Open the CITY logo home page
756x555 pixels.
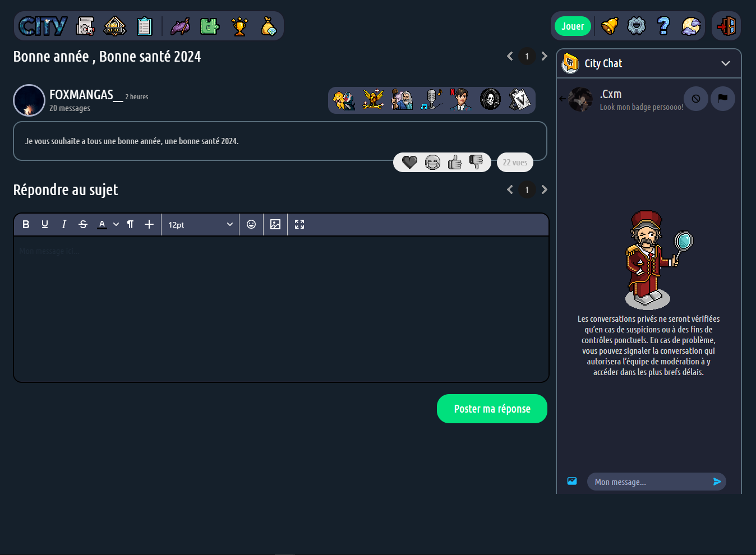coord(43,26)
